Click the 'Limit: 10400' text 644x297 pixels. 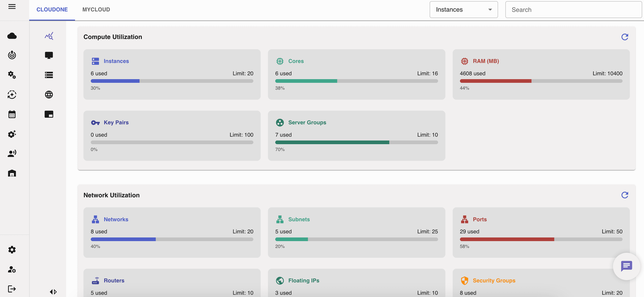tap(608, 73)
